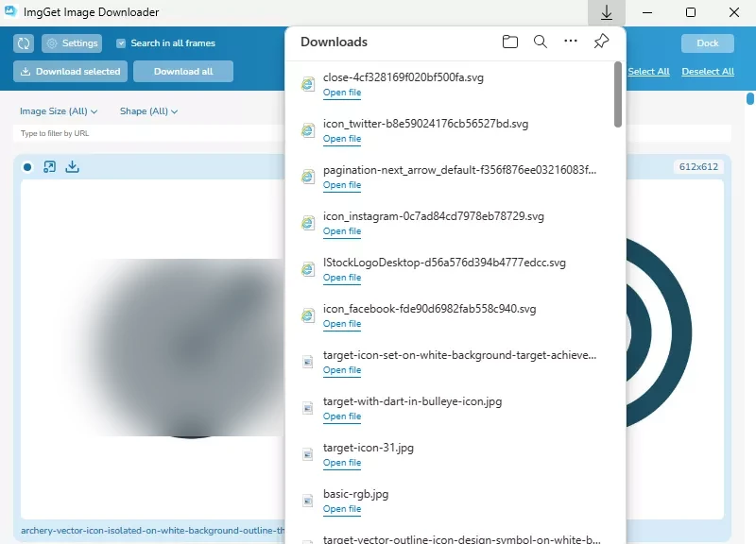Click Download selected button
The width and height of the screenshot is (756, 544).
(70, 72)
